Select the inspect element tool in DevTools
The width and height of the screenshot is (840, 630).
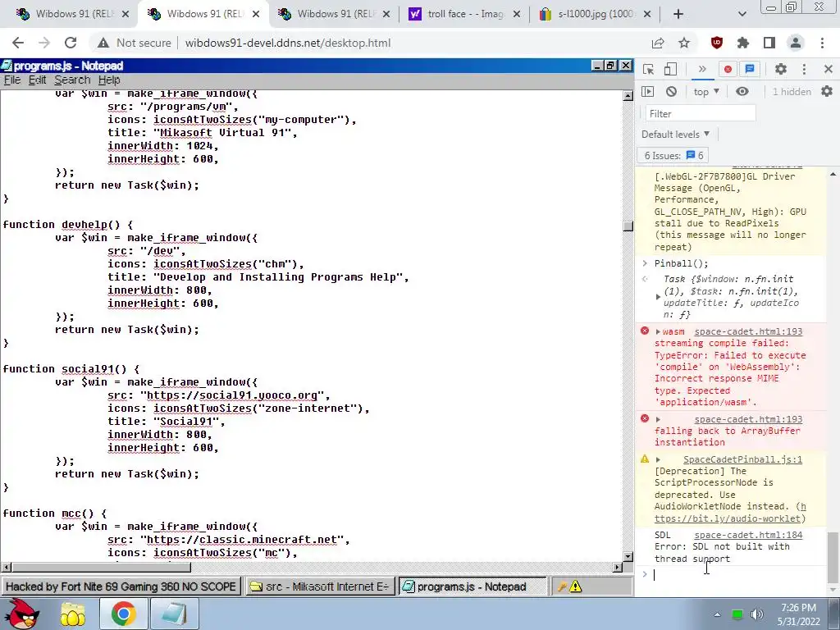click(x=648, y=69)
